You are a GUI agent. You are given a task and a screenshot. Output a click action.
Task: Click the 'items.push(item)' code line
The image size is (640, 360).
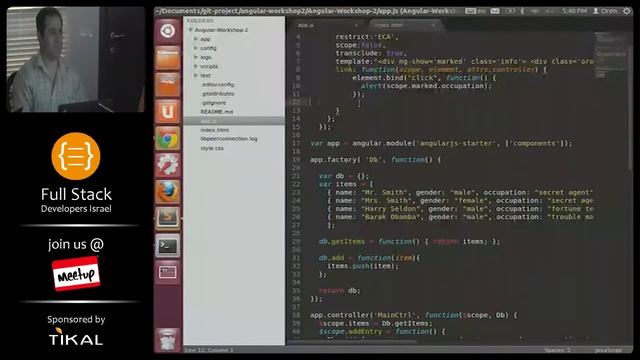[x=363, y=266]
